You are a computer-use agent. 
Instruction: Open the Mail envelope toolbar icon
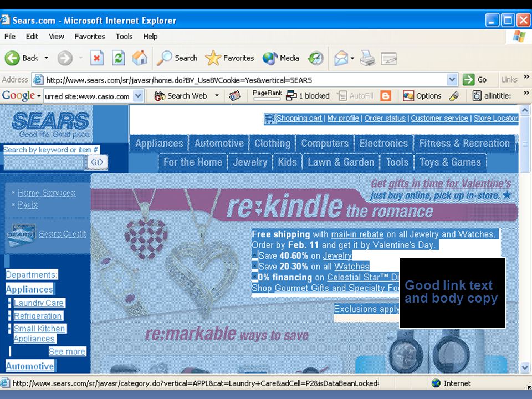point(341,58)
